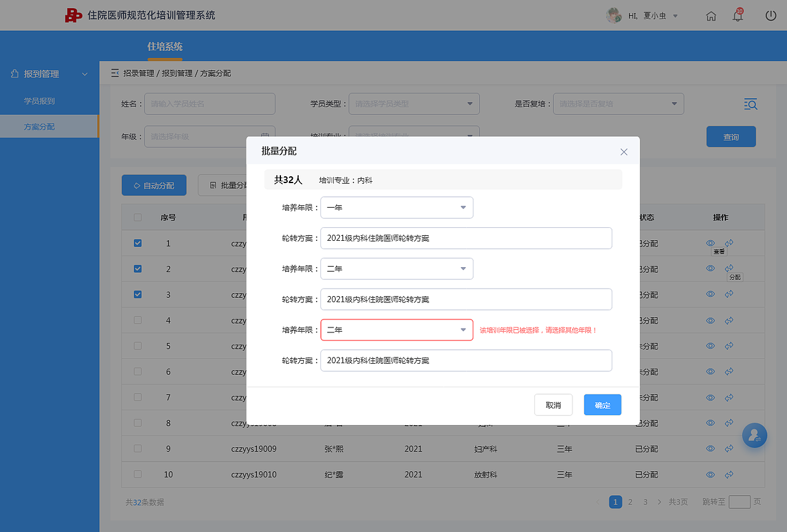Screen dimensions: 787x532
Task: Tick the checkbox for czzyys19010 row
Action: coord(138,474)
